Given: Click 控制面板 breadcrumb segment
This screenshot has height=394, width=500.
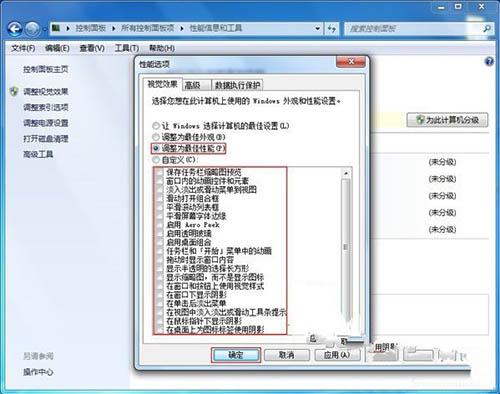Looking at the screenshot, I should click(90, 28).
